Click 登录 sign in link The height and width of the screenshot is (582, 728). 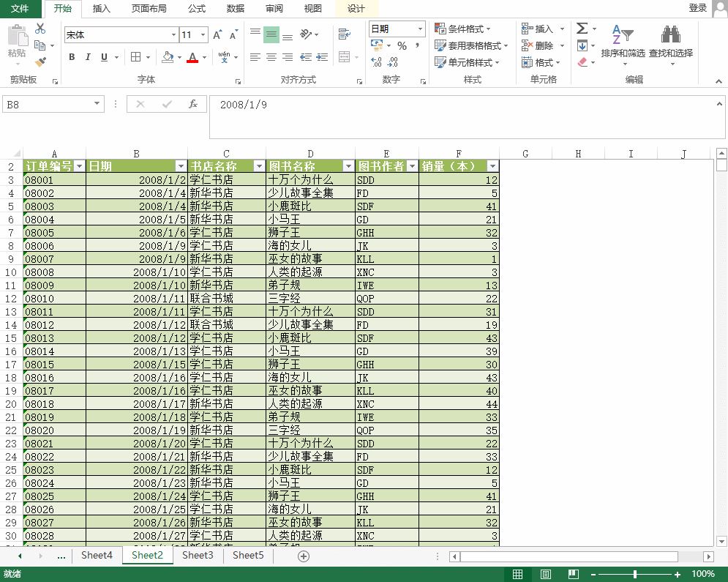[x=697, y=8]
